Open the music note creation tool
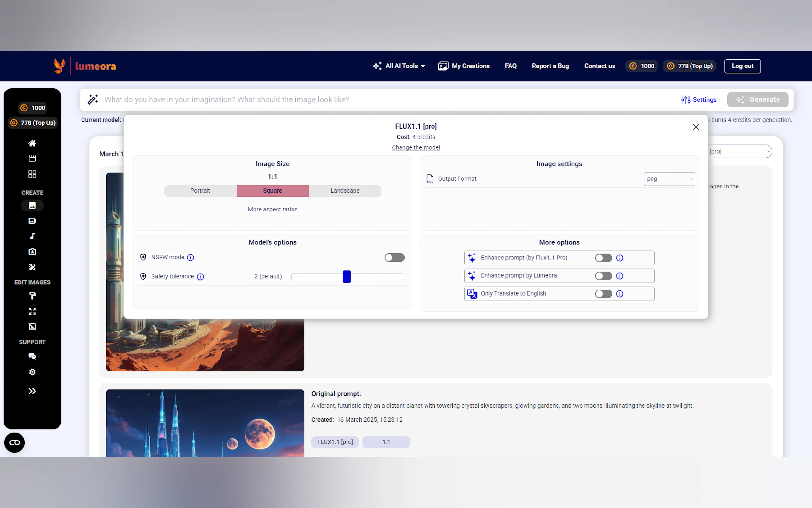The image size is (812, 508). coord(32,236)
